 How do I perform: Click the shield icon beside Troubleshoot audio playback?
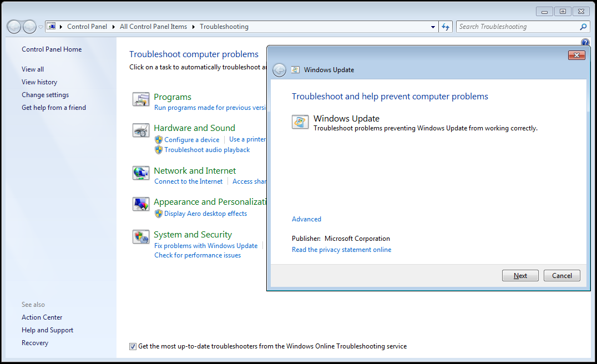158,150
